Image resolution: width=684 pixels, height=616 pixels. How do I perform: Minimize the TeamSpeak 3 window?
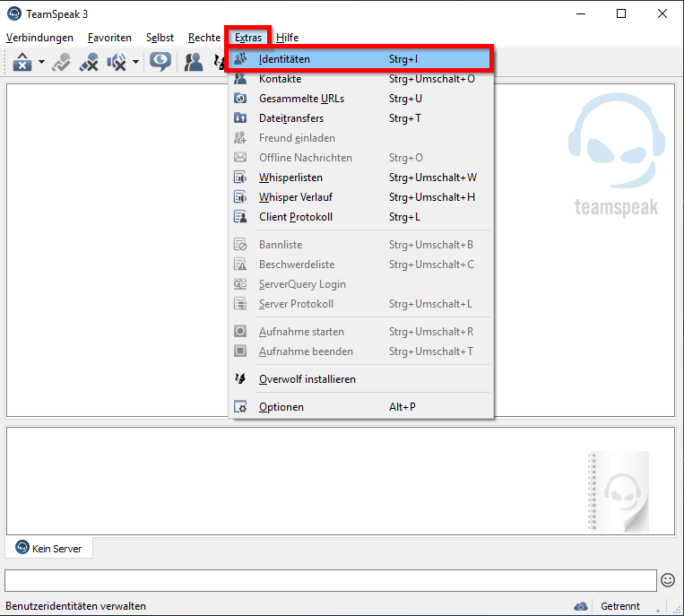pos(581,14)
